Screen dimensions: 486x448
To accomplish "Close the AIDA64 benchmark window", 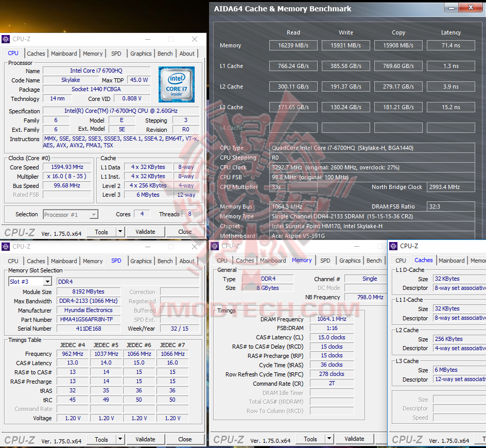I will (471, 7).
